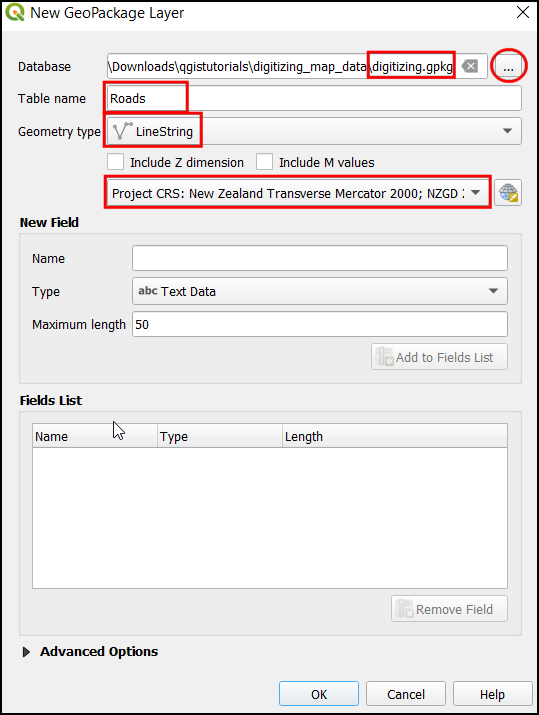Click the abc Text Data type icon

point(148,291)
